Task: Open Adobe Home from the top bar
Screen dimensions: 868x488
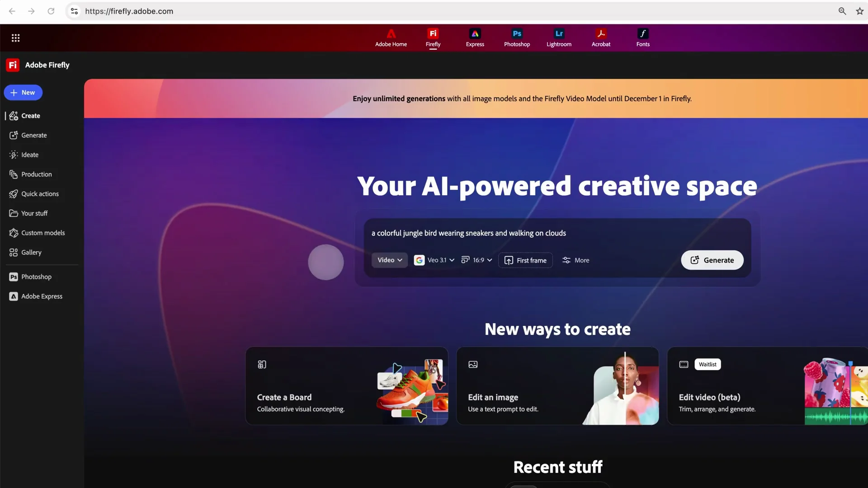Action: pos(391,38)
